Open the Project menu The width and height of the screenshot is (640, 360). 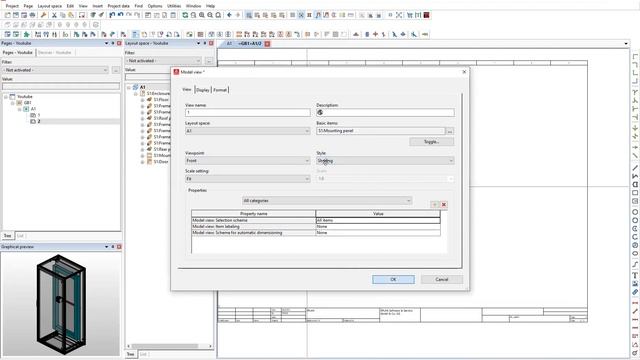pyautogui.click(x=12, y=6)
